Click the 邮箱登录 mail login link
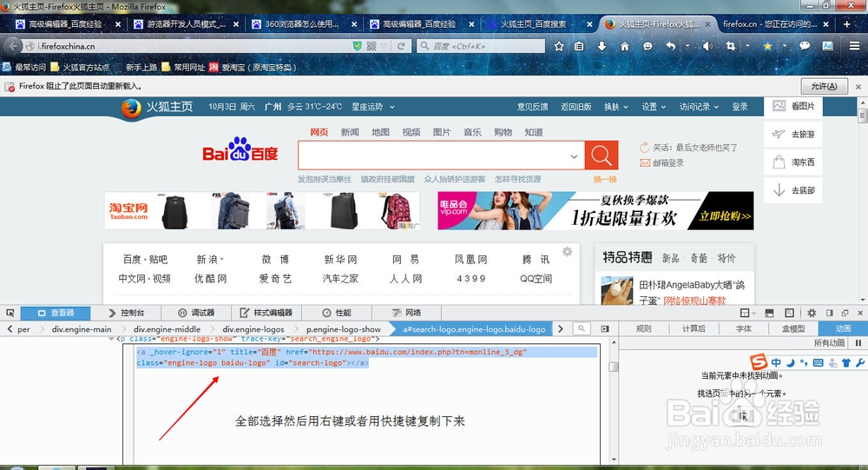This screenshot has height=470, width=868. point(662,163)
